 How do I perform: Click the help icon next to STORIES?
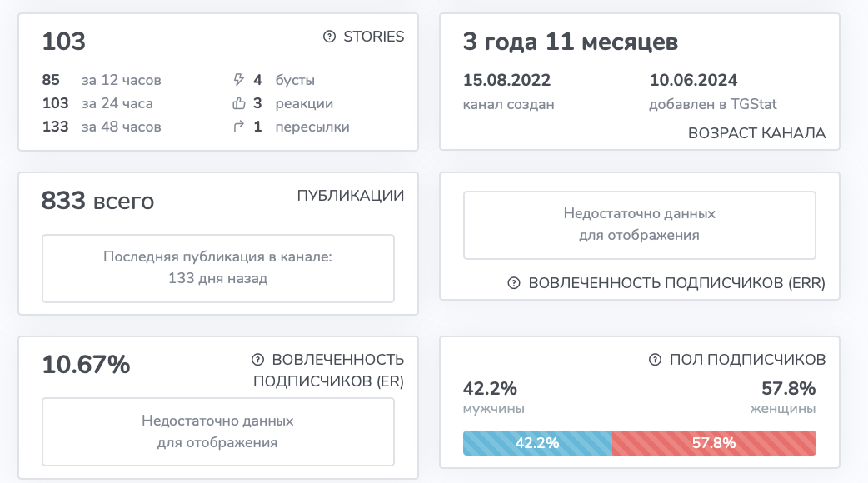click(329, 37)
